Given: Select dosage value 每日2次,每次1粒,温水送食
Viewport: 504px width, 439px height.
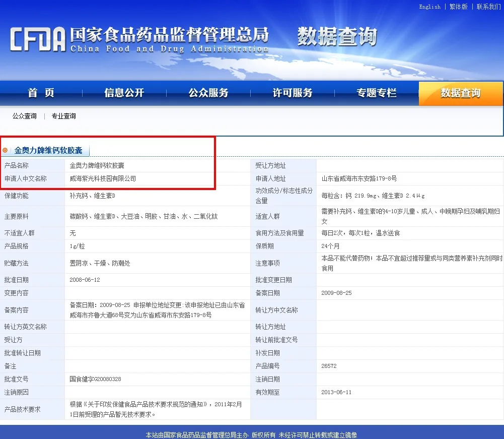Looking at the screenshot, I should (361, 233).
